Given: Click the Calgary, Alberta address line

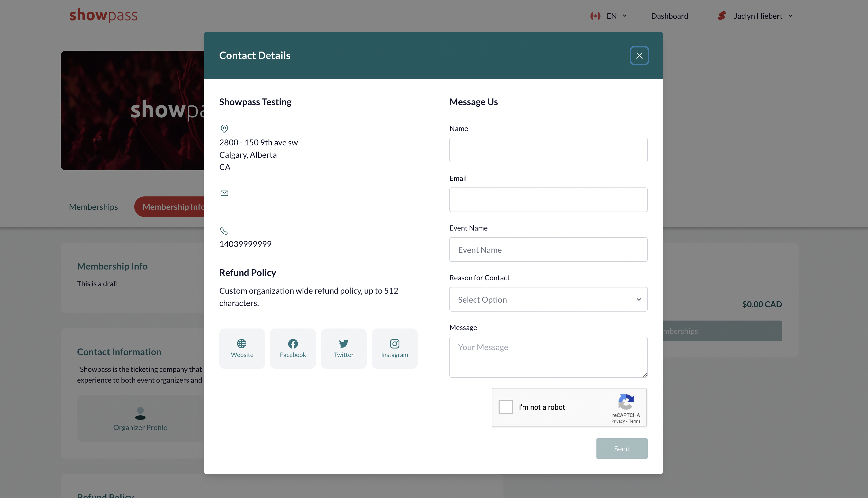Looking at the screenshot, I should pyautogui.click(x=248, y=155).
